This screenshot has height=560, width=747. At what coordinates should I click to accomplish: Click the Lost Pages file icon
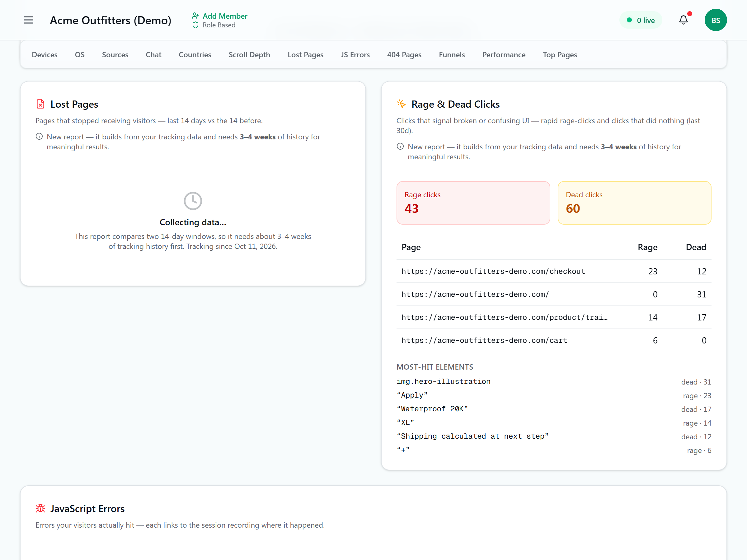[40, 104]
